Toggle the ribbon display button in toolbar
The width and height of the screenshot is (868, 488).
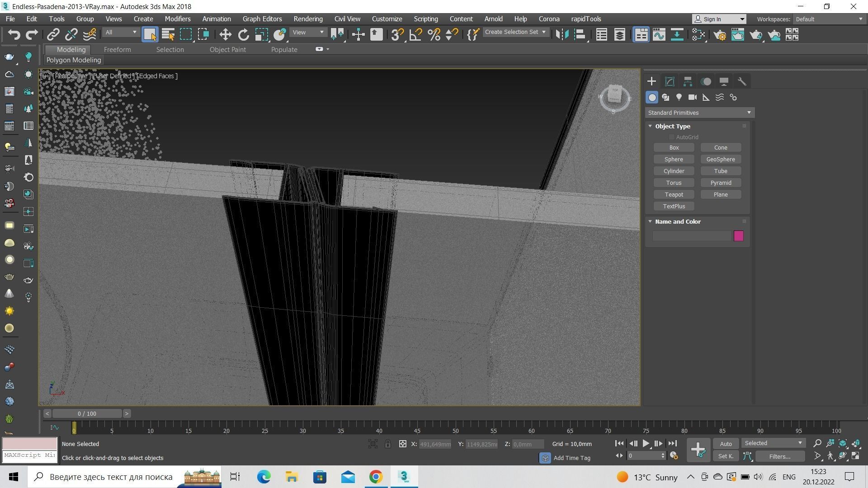641,35
